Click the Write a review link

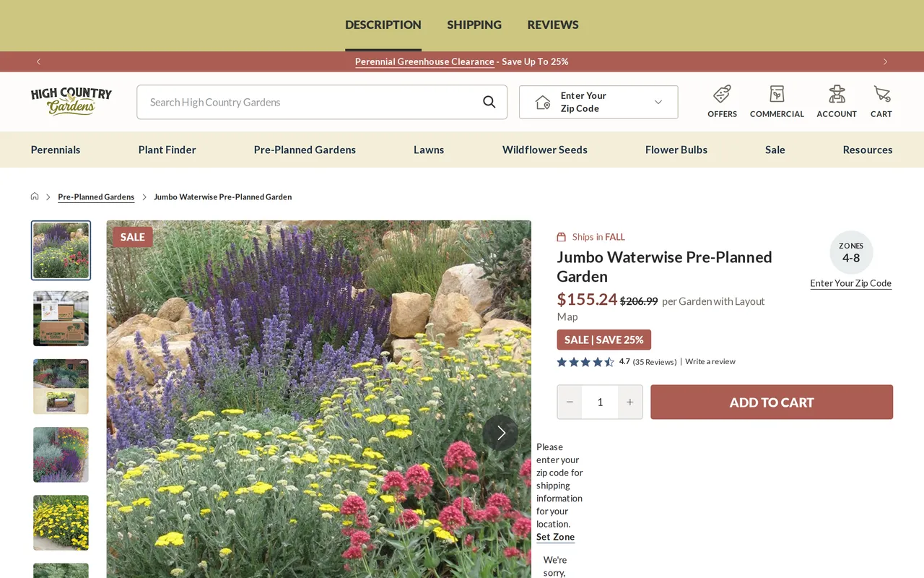710,362
